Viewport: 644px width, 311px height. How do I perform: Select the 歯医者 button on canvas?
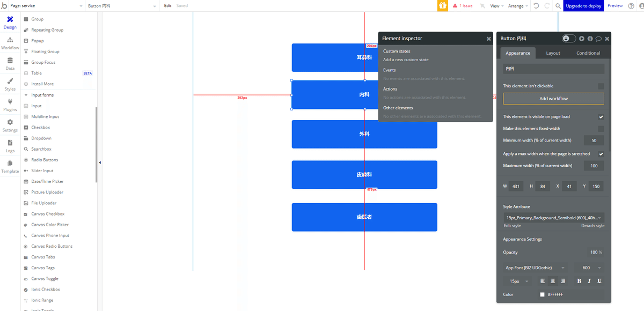(364, 217)
